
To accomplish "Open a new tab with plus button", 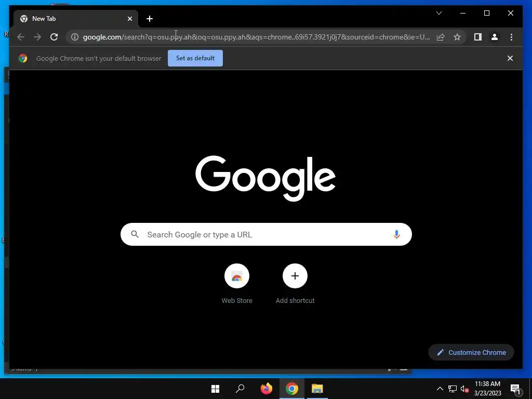I will click(x=150, y=19).
